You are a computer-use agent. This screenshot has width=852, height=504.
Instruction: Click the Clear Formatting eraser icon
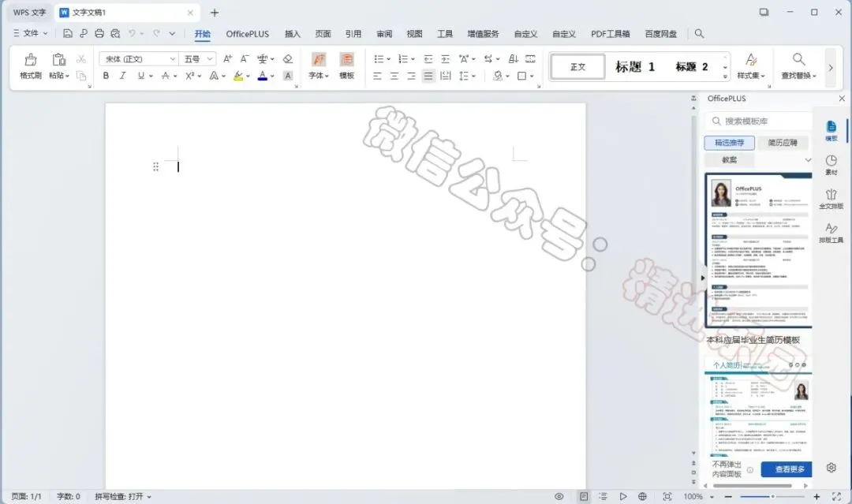pyautogui.click(x=288, y=58)
